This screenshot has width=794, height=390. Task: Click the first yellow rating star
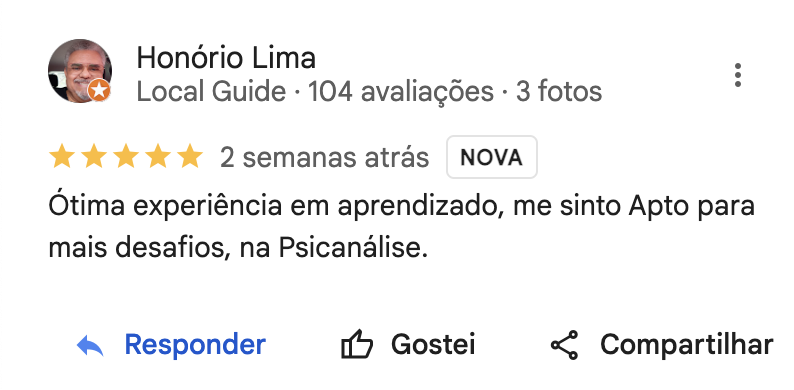tap(62, 156)
